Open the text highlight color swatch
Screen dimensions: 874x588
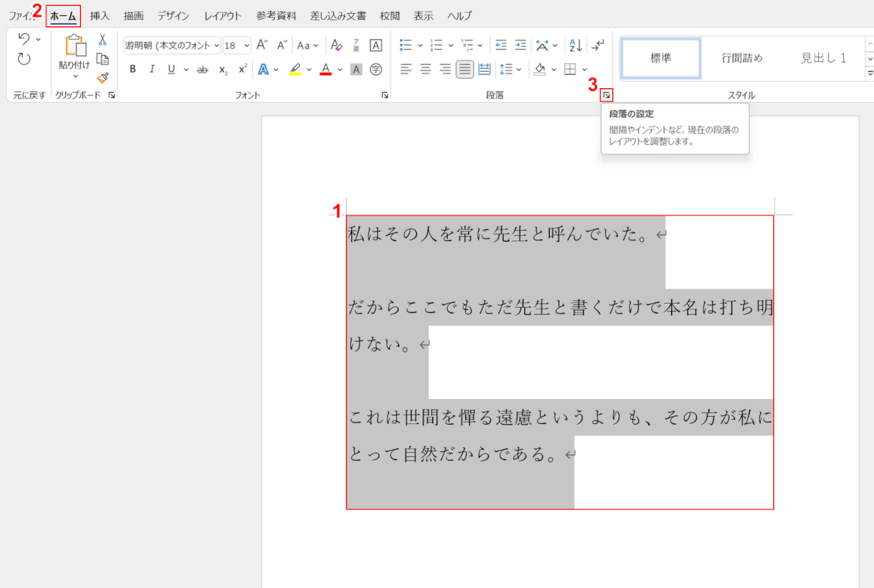(x=294, y=69)
